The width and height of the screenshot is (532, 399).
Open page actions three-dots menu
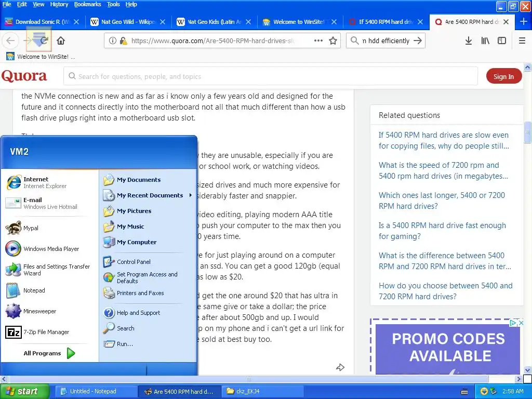point(318,41)
